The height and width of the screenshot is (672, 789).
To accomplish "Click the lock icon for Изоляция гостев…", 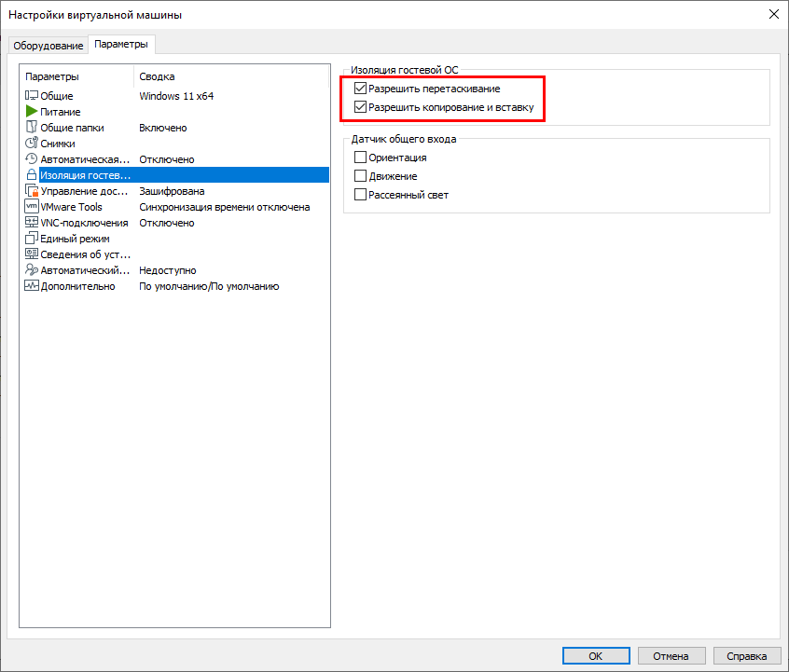I will 31,174.
